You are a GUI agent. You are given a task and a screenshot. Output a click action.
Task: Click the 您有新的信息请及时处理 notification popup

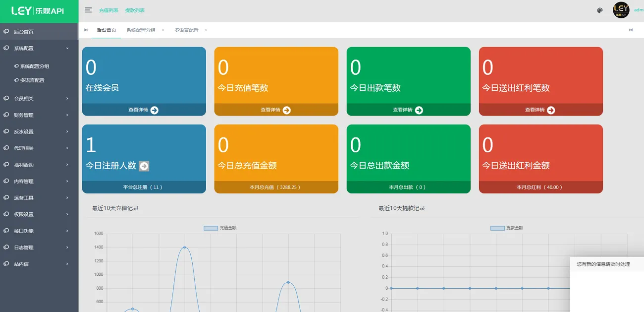coord(602,264)
